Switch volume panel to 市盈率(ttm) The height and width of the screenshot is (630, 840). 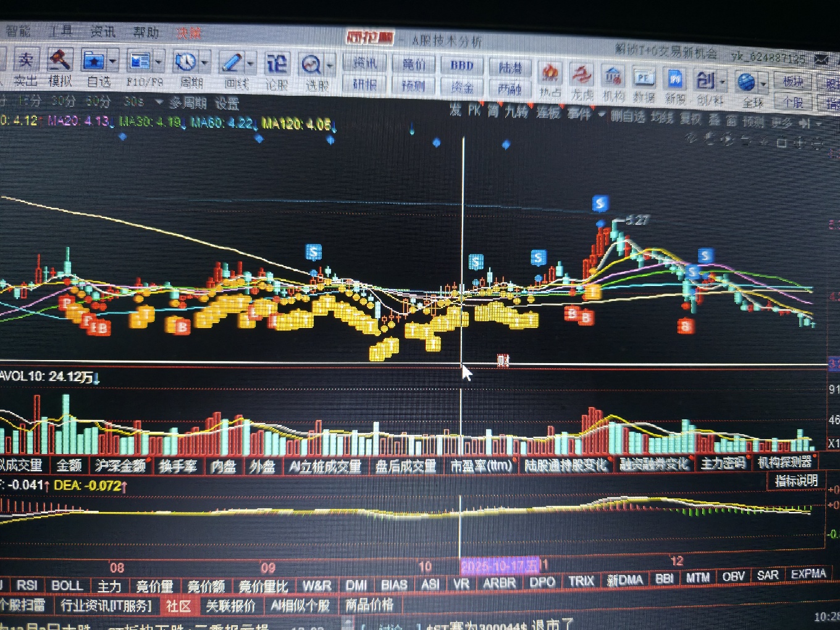(481, 465)
